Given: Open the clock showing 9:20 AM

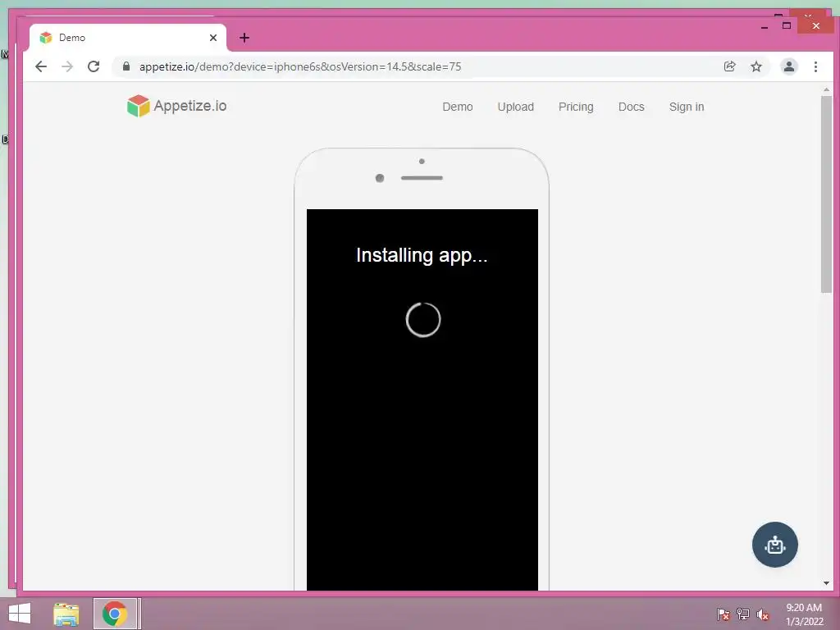Looking at the screenshot, I should click(x=804, y=614).
